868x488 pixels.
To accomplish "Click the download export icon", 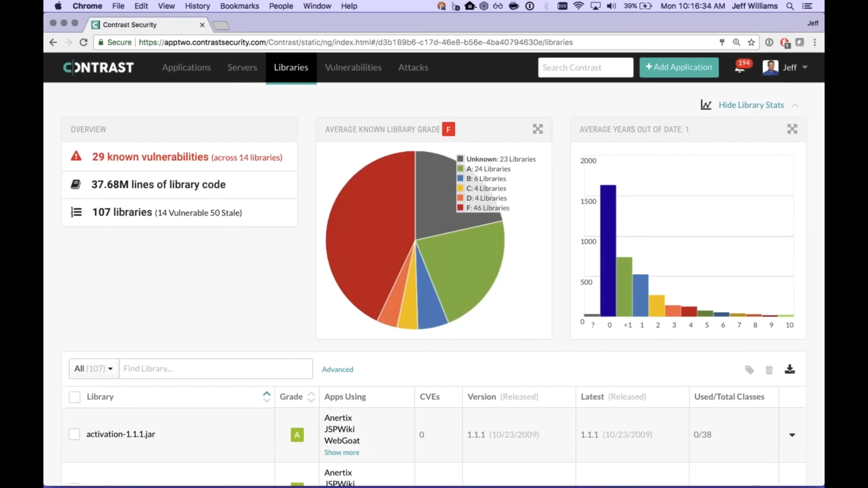I will (790, 369).
